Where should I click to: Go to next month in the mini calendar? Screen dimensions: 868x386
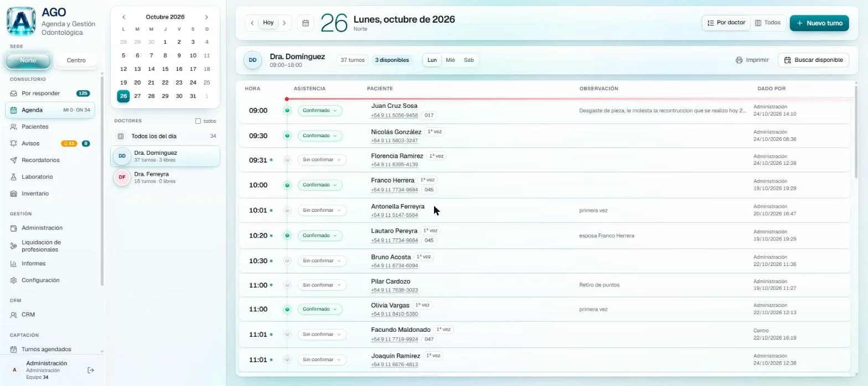[206, 17]
